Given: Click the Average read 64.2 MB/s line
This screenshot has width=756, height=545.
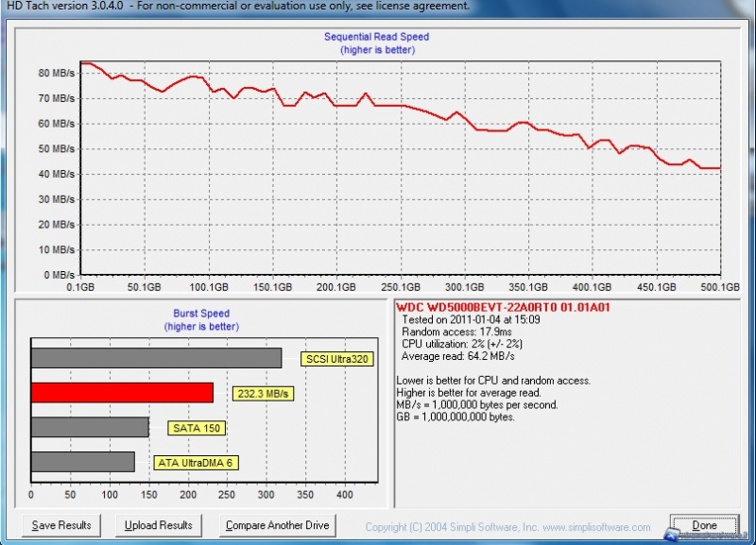Looking at the screenshot, I should [457, 356].
